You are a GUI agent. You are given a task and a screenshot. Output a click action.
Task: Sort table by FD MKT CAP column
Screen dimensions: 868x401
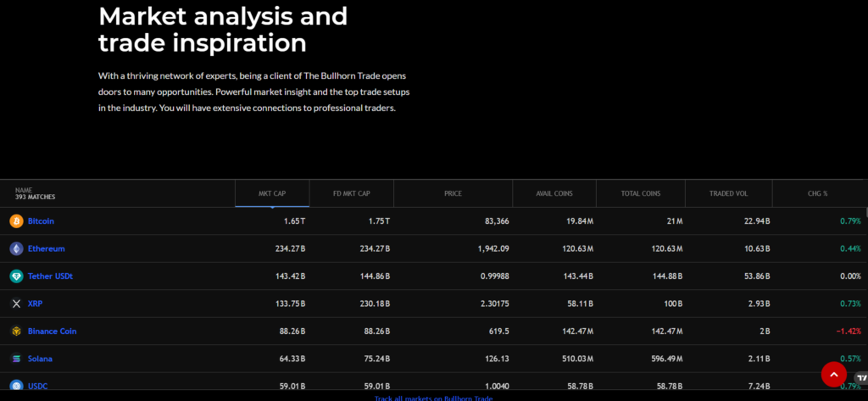351,193
